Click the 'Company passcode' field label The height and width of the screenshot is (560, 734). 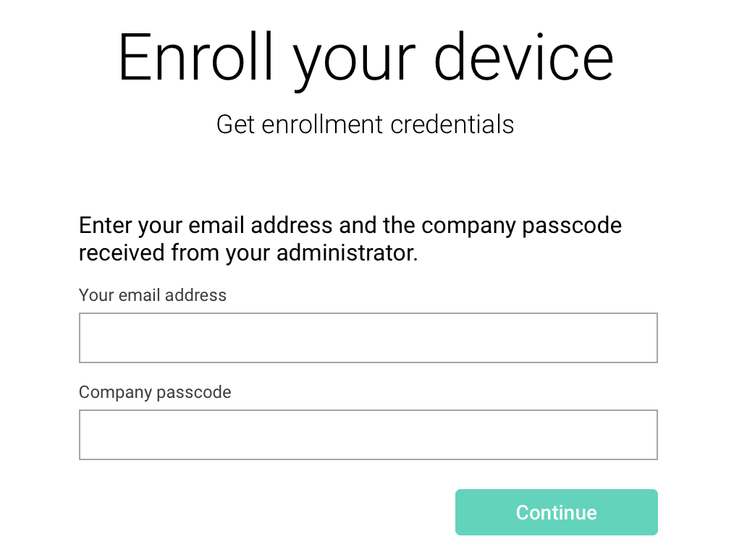(x=154, y=392)
